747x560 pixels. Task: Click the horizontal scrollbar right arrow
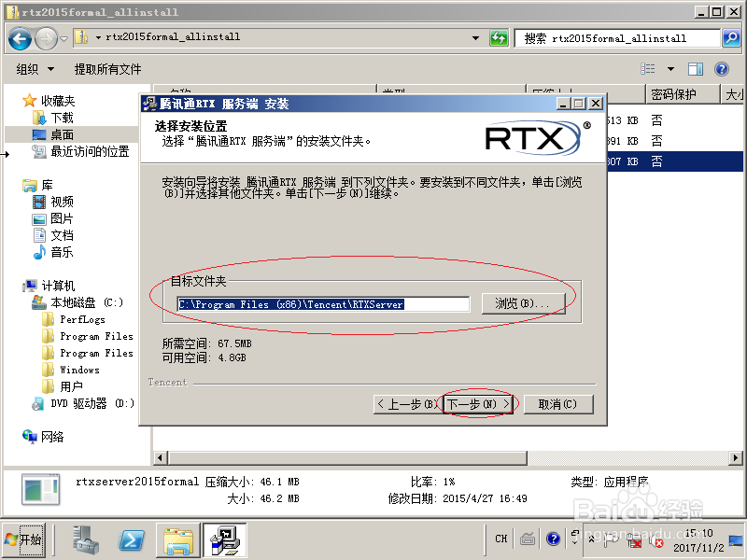pyautogui.click(x=736, y=457)
